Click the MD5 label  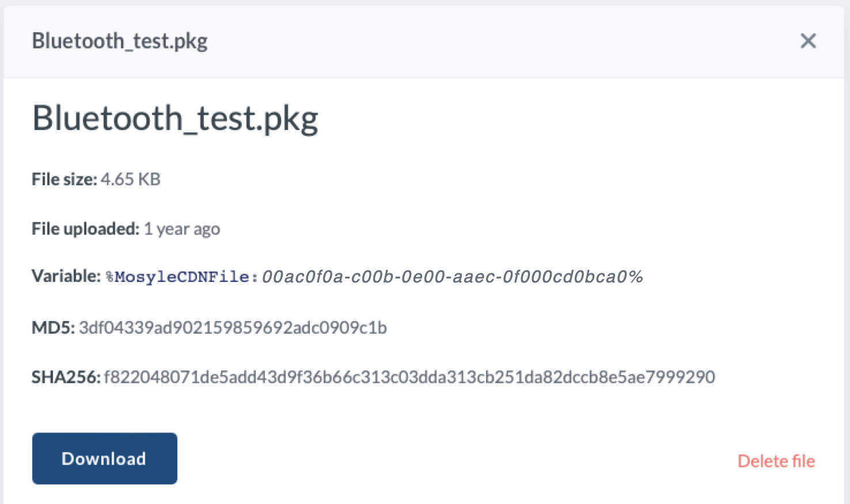pos(53,328)
